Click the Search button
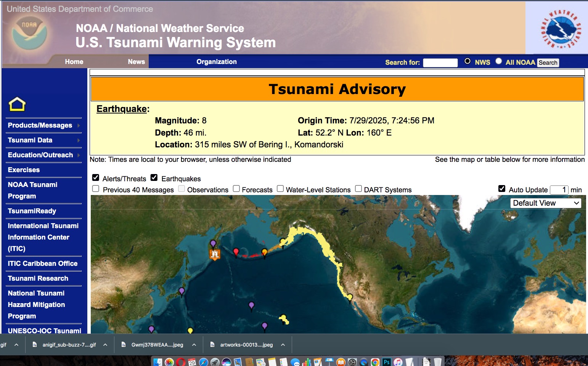The height and width of the screenshot is (366, 588). (x=548, y=62)
